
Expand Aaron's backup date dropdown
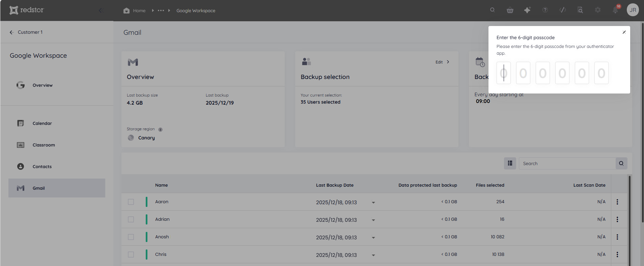pos(373,203)
